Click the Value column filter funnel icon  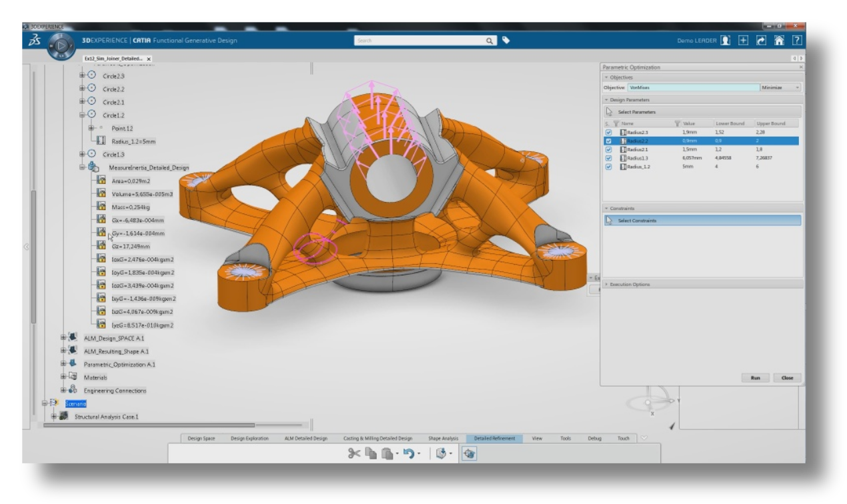coord(678,123)
